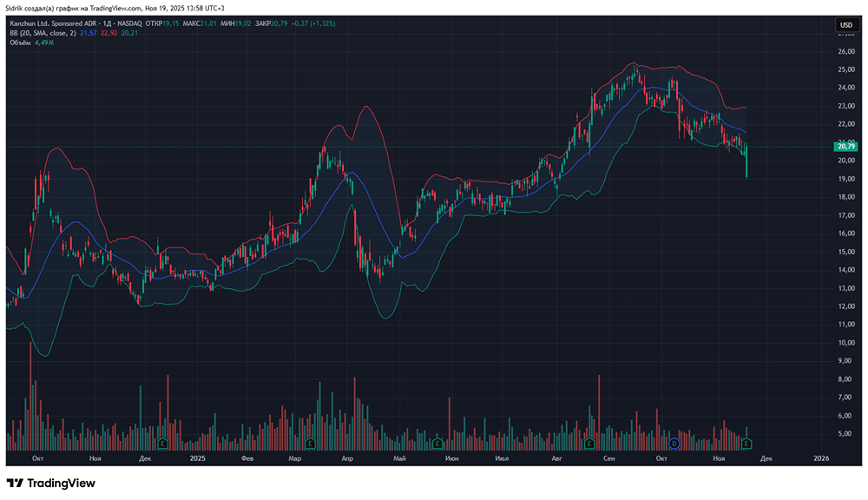Screen dimensions: 868x500
Task: Click the volume value 4,49M
Action: coord(43,42)
